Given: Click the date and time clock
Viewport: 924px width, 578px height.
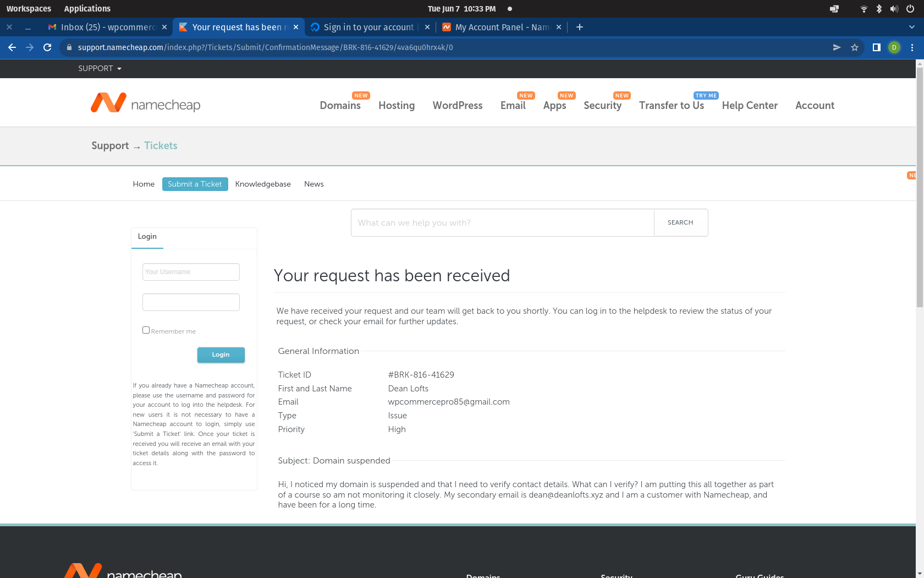Looking at the screenshot, I should [x=461, y=9].
